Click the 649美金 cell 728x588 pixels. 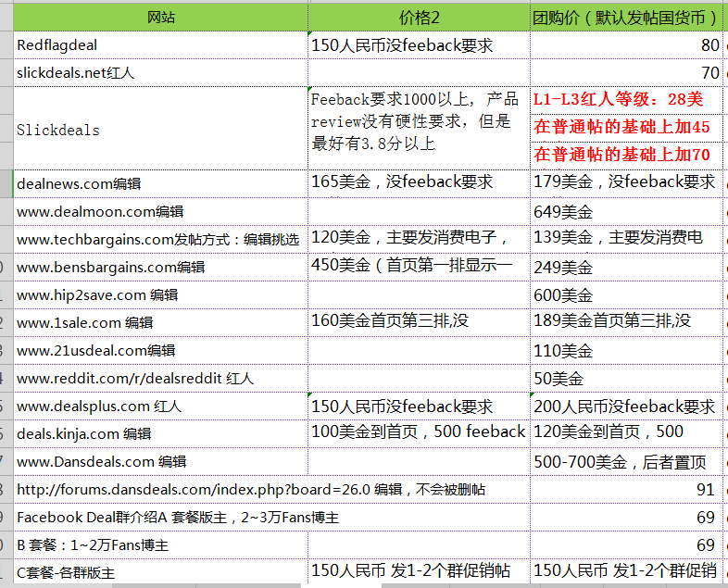pos(626,212)
